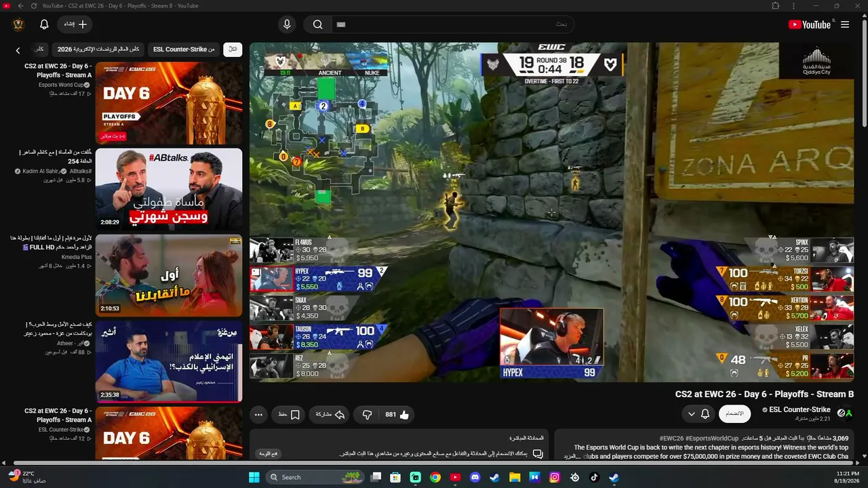
Task: Open the live chat panel button
Action: click(269, 453)
